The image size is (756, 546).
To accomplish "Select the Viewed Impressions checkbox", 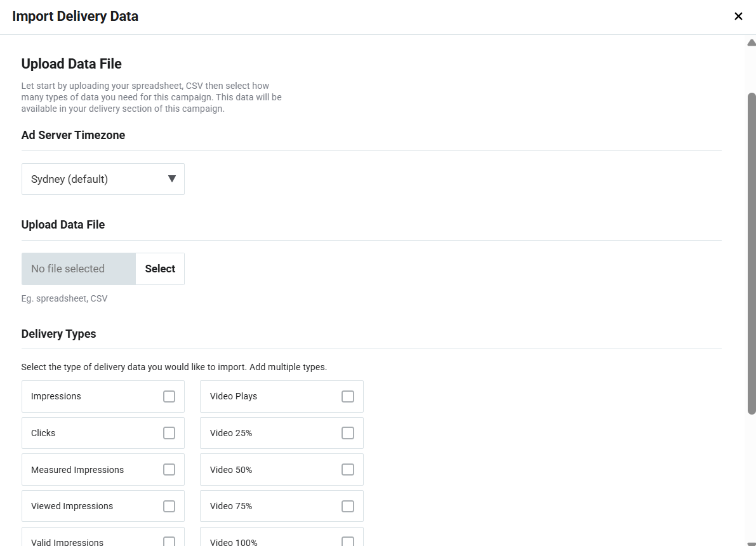I will click(169, 506).
